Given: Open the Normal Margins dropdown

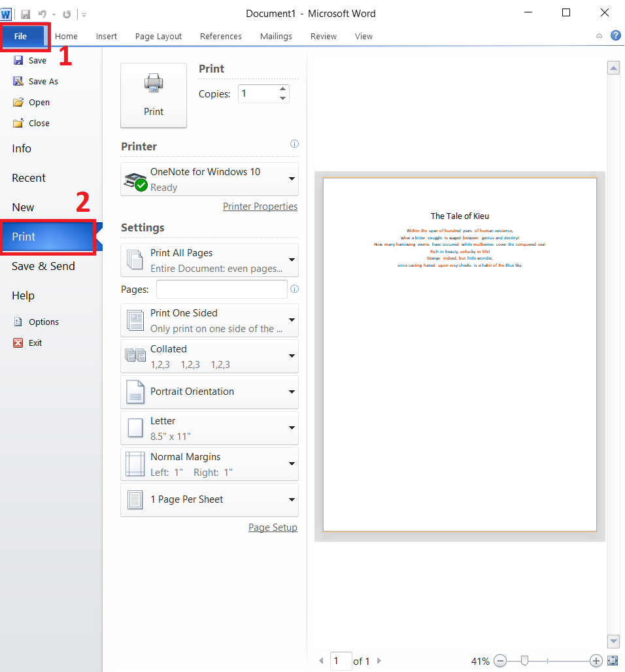Looking at the screenshot, I should click(292, 463).
